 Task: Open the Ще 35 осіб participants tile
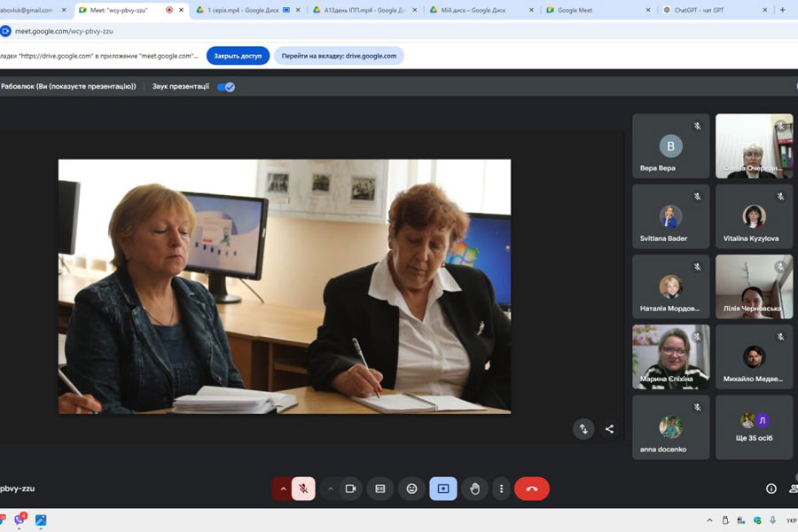(754, 427)
